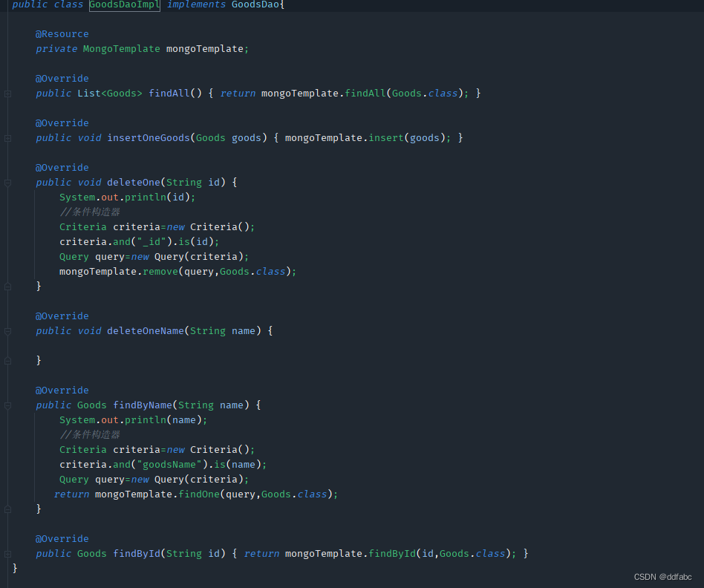Viewport: 704px width, 588px height.
Task: Collapse the findAll method using its gutter fold marker
Action: tap(7, 93)
